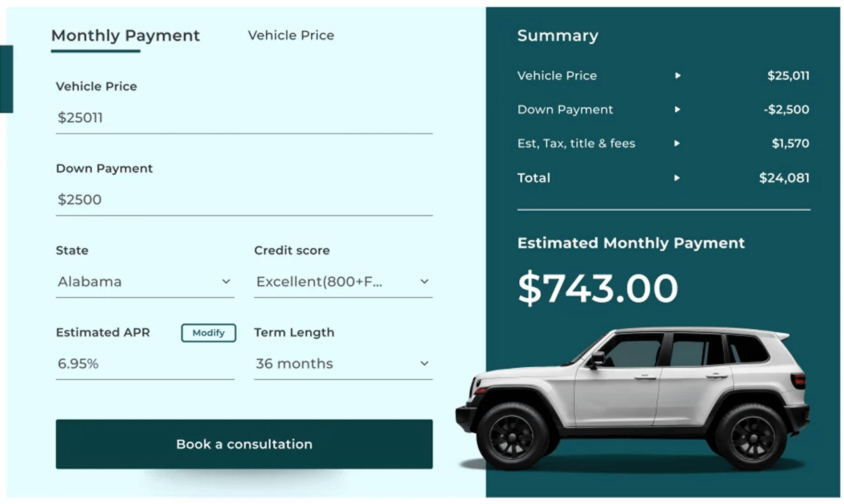This screenshot has height=504, width=844.
Task: Click the Vehicle Price input showing $25011
Action: (165, 117)
